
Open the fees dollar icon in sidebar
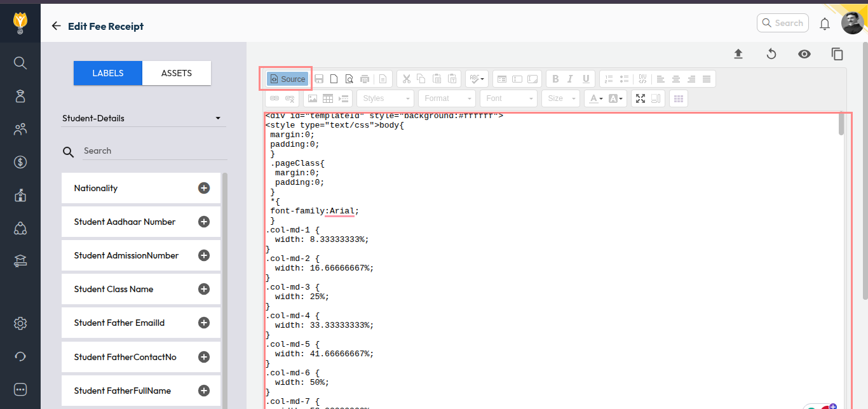tap(20, 162)
